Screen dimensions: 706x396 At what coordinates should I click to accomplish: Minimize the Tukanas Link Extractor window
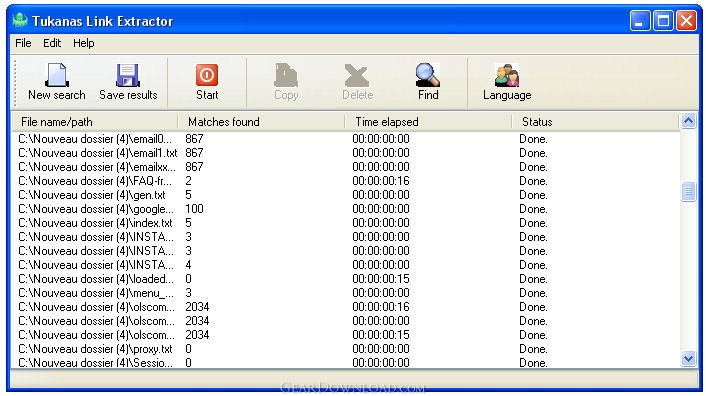pos(640,21)
